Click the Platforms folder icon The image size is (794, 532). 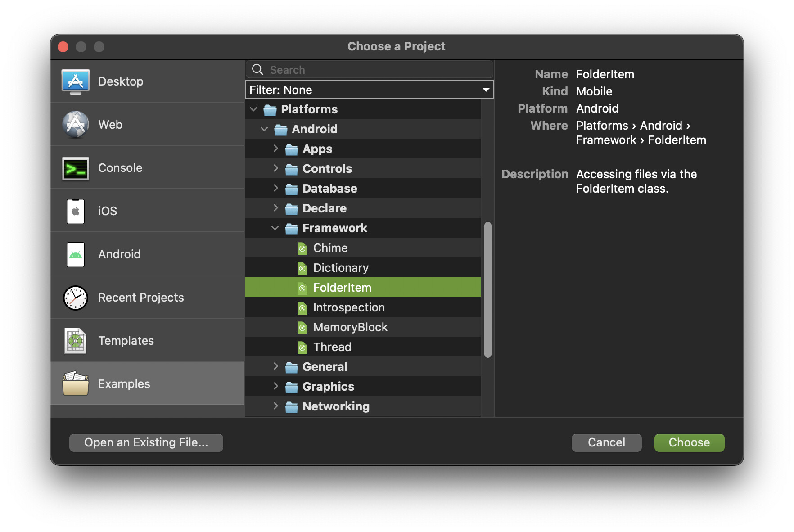coord(270,110)
